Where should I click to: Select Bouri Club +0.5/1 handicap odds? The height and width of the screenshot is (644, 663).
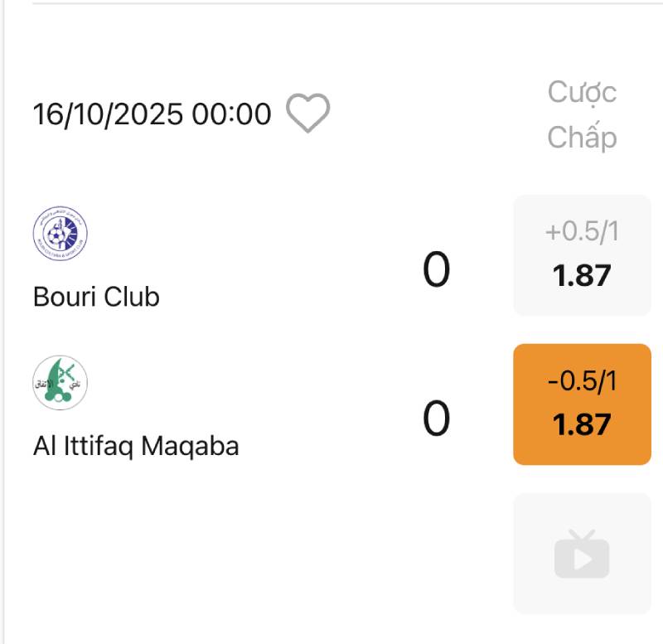(x=582, y=255)
